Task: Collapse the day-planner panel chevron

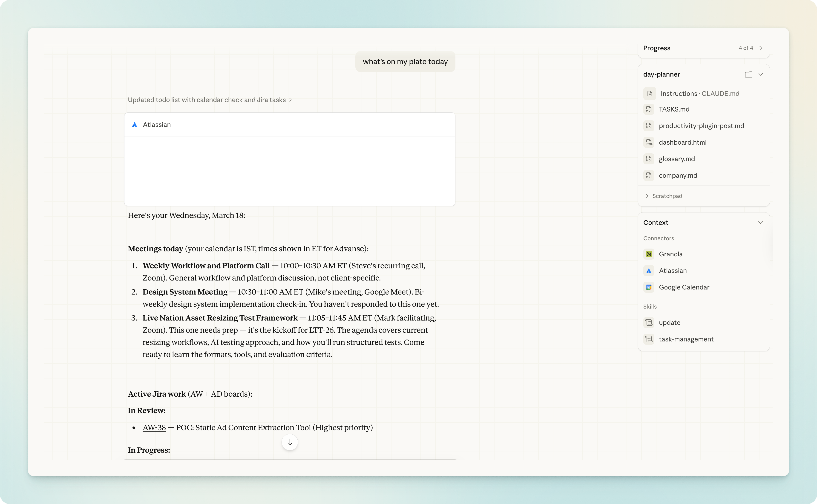Action: pos(761,74)
